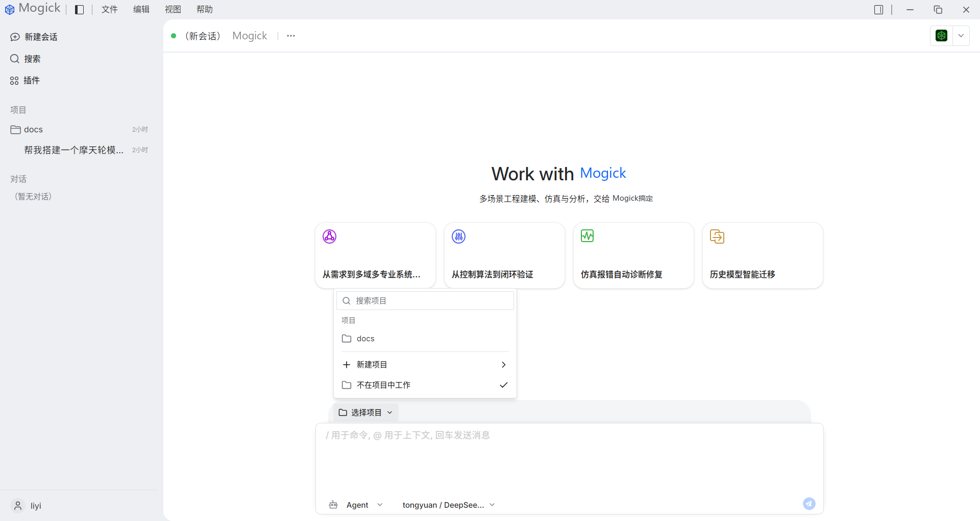This screenshot has height=521, width=980.
Task: Open 搜索 in the sidebar
Action: [26, 59]
